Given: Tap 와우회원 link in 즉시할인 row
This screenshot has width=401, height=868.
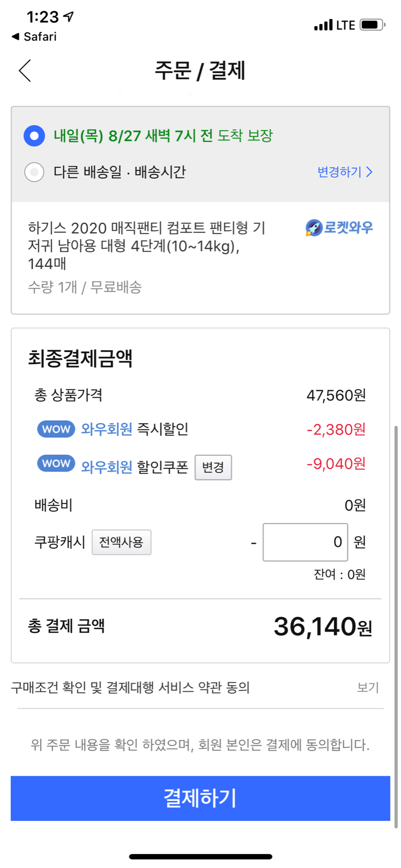Looking at the screenshot, I should pyautogui.click(x=107, y=429).
